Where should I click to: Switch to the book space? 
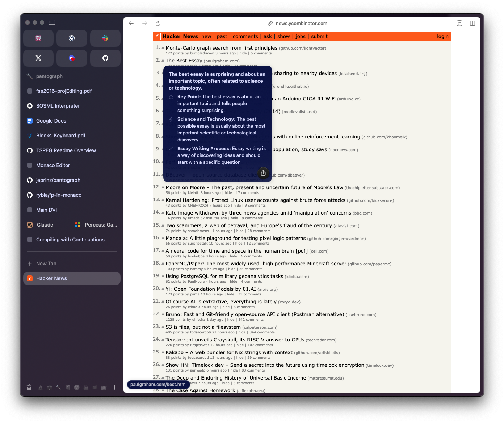click(x=68, y=387)
